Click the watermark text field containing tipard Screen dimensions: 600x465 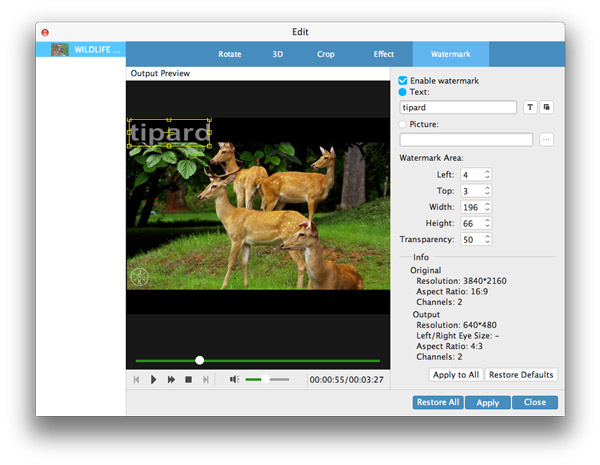click(x=458, y=108)
